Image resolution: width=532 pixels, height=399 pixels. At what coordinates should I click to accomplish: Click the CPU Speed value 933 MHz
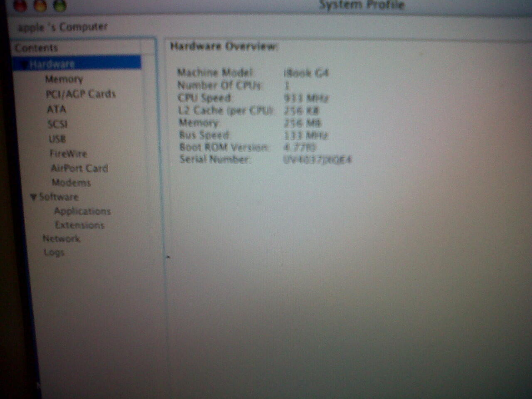click(x=306, y=99)
